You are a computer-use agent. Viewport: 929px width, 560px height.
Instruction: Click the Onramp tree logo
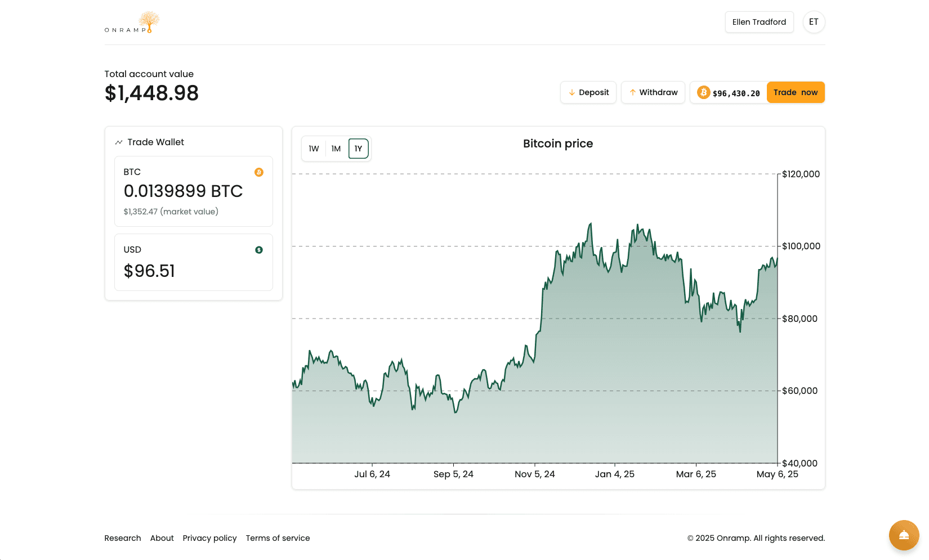(133, 23)
